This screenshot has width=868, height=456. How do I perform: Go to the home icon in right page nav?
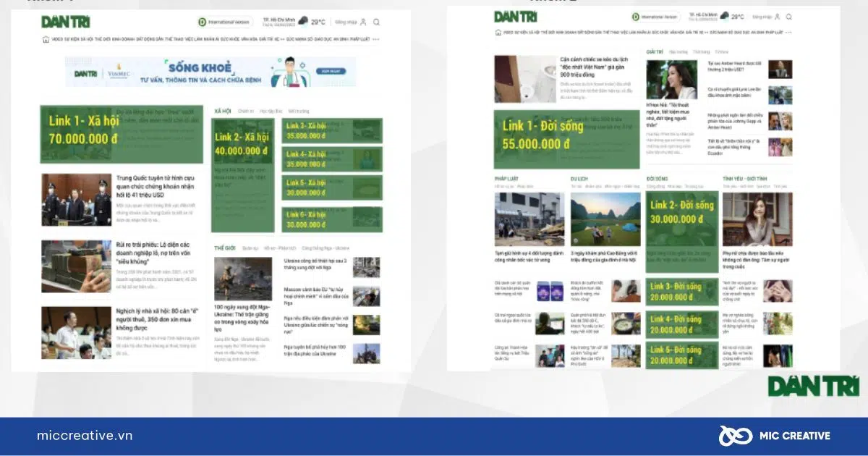click(498, 33)
